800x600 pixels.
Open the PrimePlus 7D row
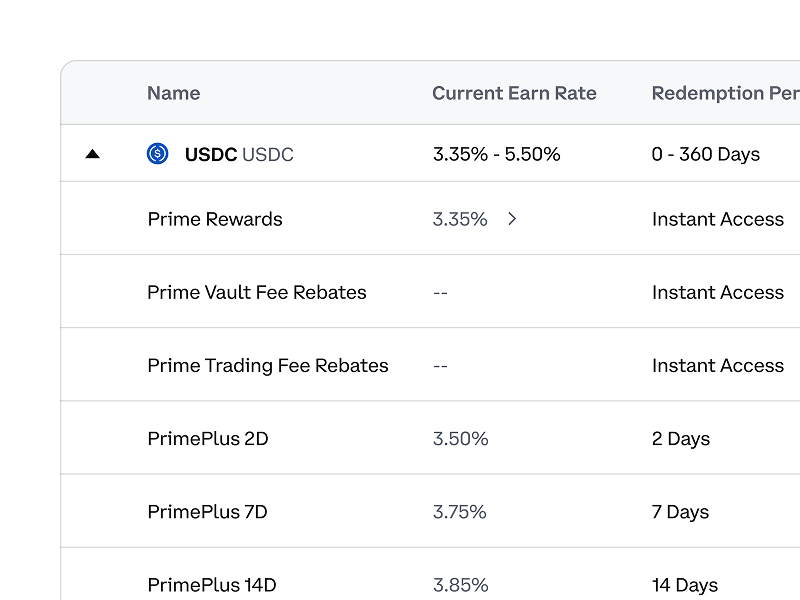pos(208,511)
